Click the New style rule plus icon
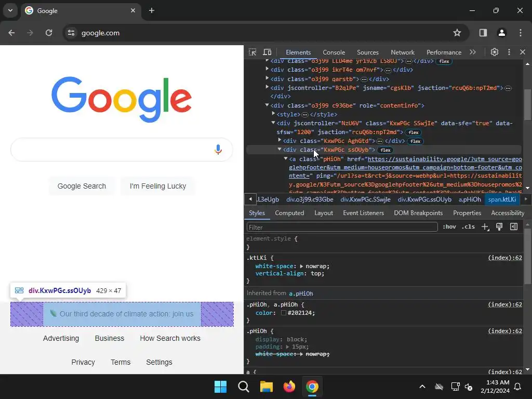Image resolution: width=532 pixels, height=399 pixels. (x=485, y=227)
